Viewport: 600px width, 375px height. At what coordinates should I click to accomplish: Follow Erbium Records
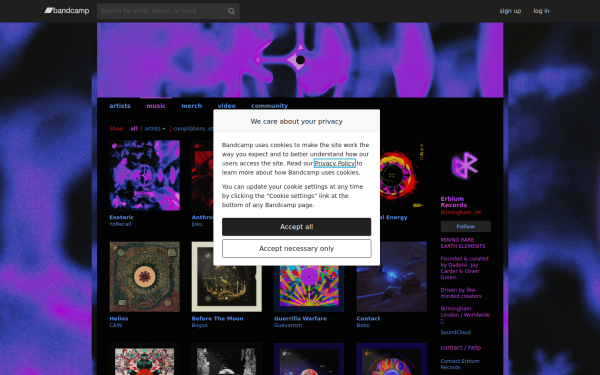click(466, 227)
